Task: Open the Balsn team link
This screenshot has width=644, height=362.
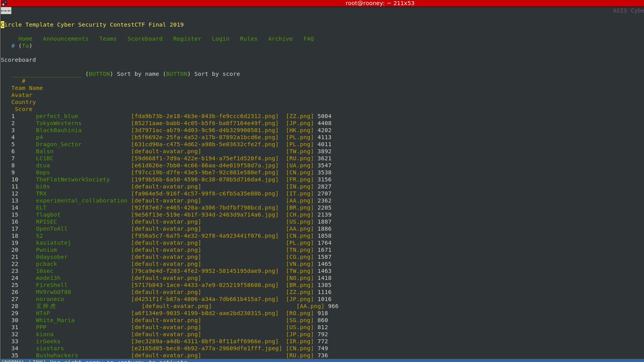Action: point(45,151)
